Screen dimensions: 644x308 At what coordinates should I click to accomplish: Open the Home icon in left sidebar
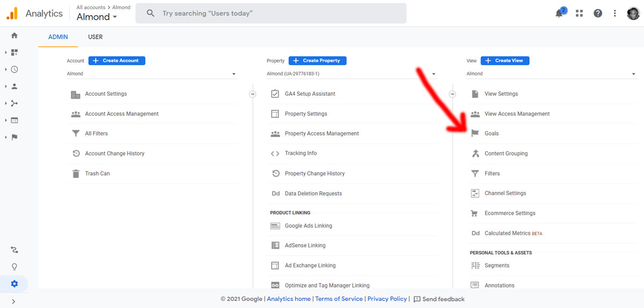point(14,35)
